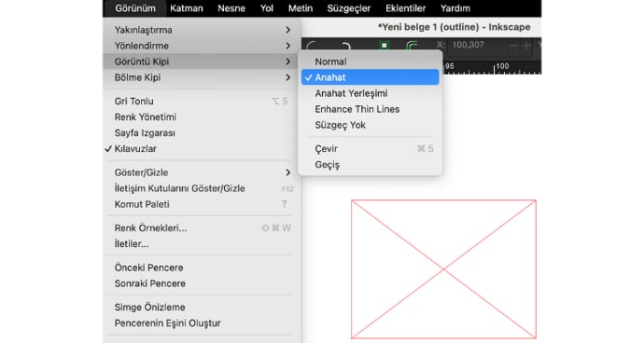Select the checked Anahat display mode
The image size is (644, 343).
tap(370, 77)
